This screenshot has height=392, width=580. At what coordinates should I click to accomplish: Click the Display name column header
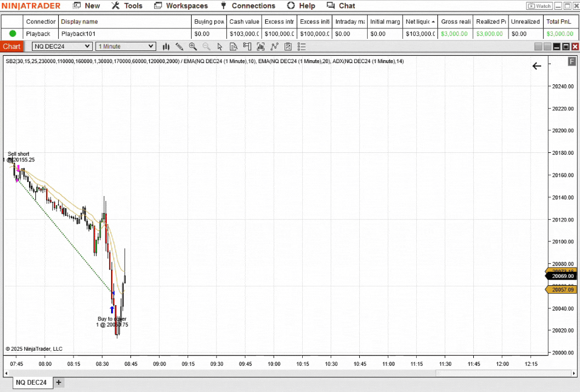coord(125,21)
